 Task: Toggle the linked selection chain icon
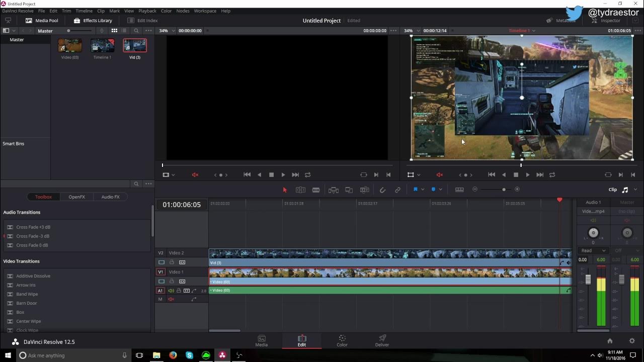397,190
